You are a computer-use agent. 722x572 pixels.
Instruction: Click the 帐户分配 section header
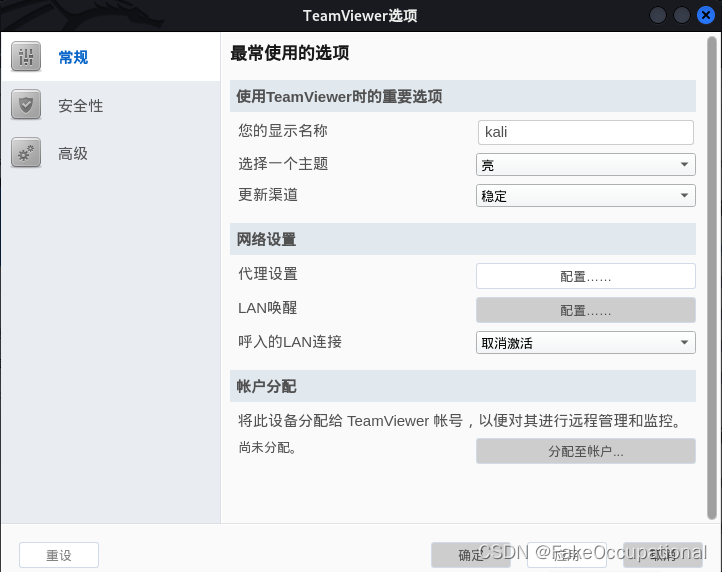pyautogui.click(x=463, y=386)
